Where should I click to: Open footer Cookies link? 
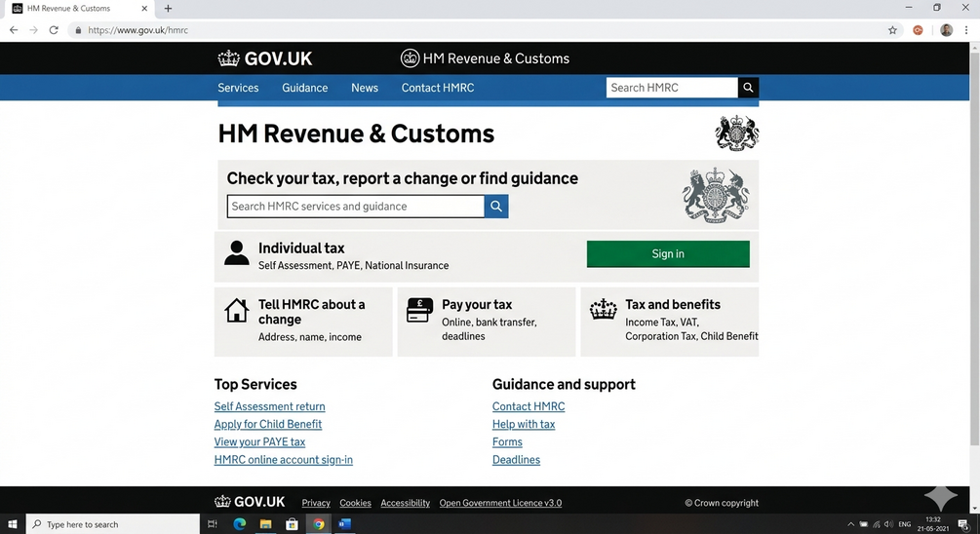tap(355, 503)
